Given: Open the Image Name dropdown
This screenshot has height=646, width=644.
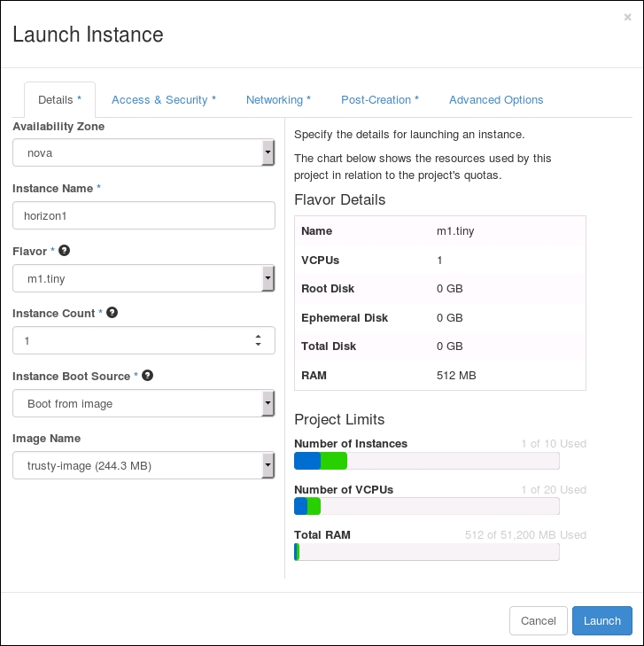Looking at the screenshot, I should click(x=144, y=465).
